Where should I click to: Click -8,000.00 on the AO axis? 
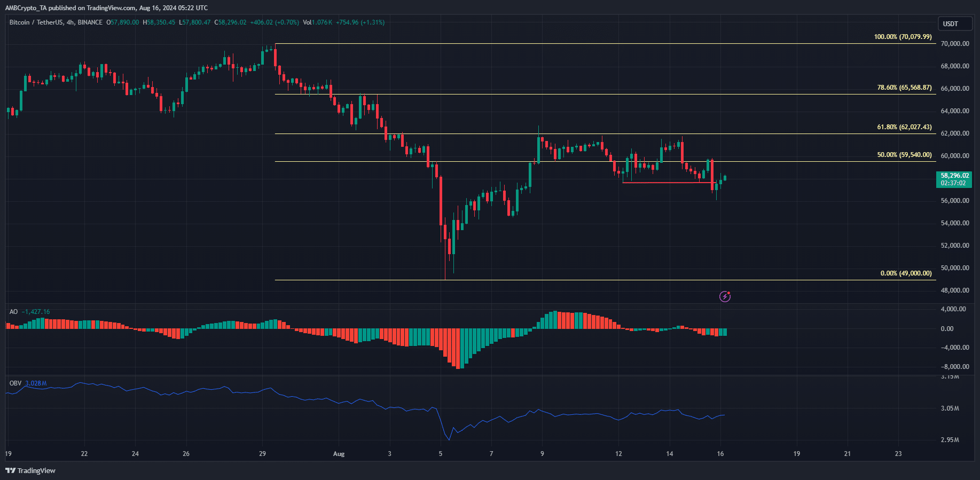pos(955,367)
